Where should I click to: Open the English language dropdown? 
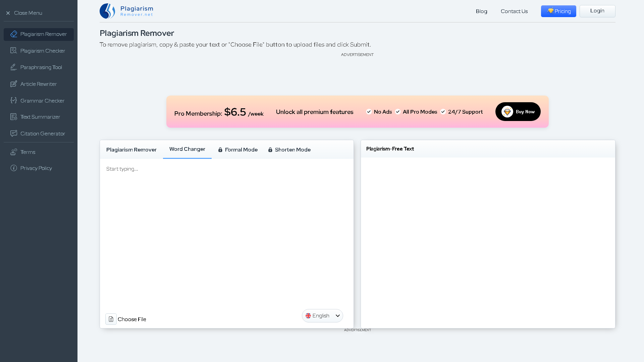[x=322, y=315]
